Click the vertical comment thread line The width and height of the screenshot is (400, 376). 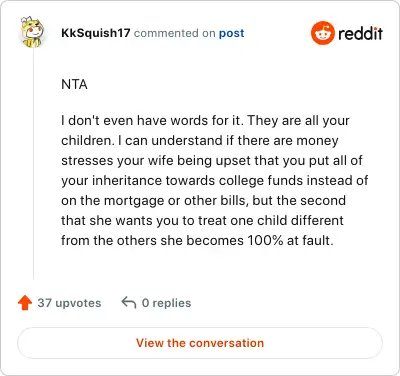33,163
